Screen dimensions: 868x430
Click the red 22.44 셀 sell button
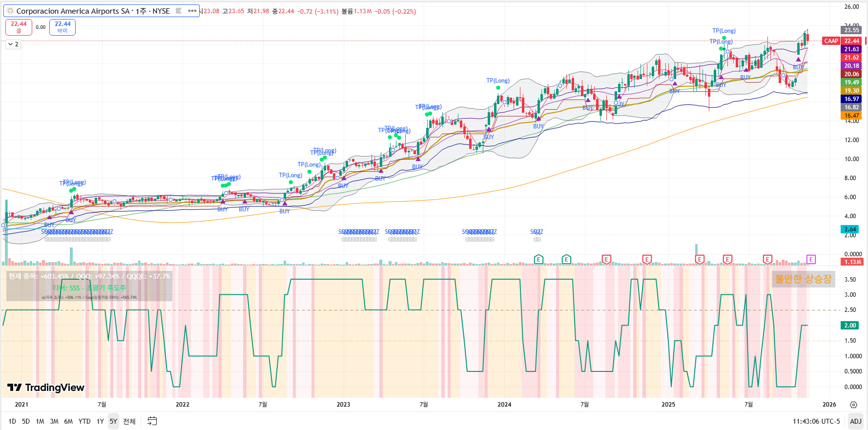pos(19,27)
